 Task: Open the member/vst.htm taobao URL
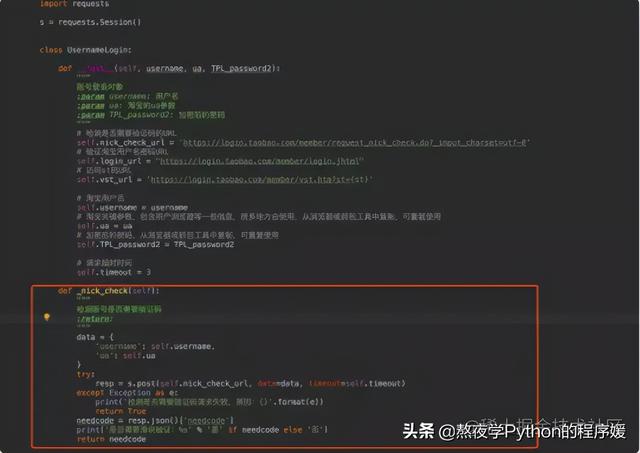[x=260, y=180]
